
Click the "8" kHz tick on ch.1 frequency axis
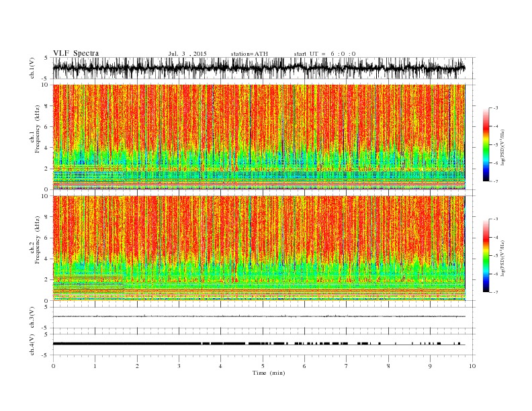(x=47, y=106)
